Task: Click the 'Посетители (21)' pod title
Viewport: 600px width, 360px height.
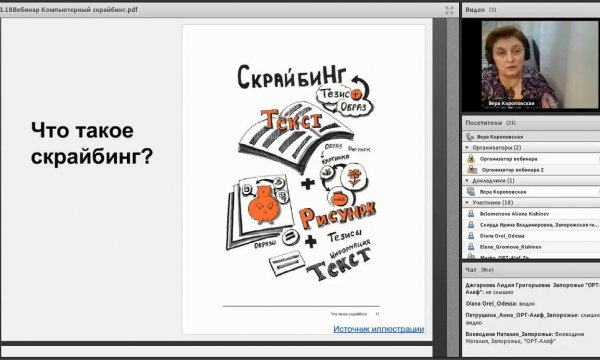Action: 490,123
